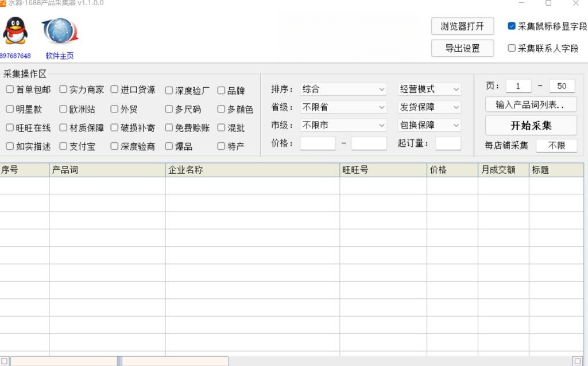This screenshot has width=588, height=366.
Task: Tick the 实力商家 filter checkbox
Action: click(63, 89)
